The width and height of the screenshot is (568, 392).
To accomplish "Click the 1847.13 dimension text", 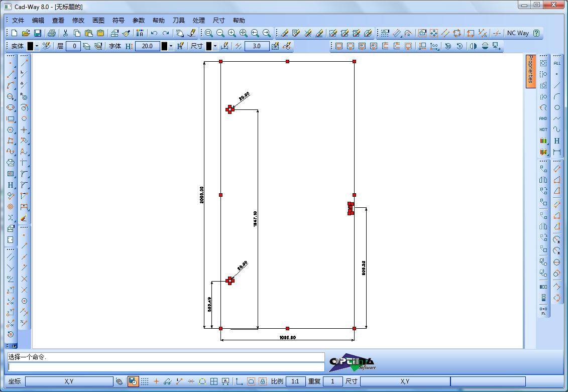I will tap(256, 219).
